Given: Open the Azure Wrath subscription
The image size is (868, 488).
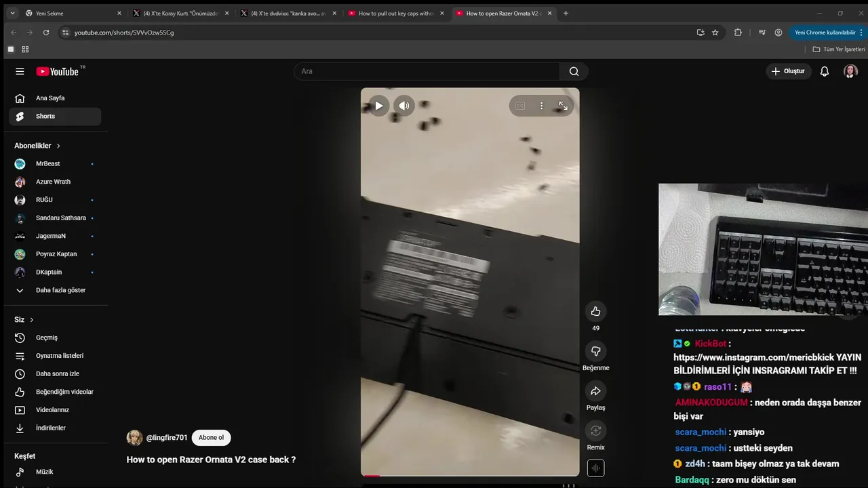Looking at the screenshot, I should (55, 182).
